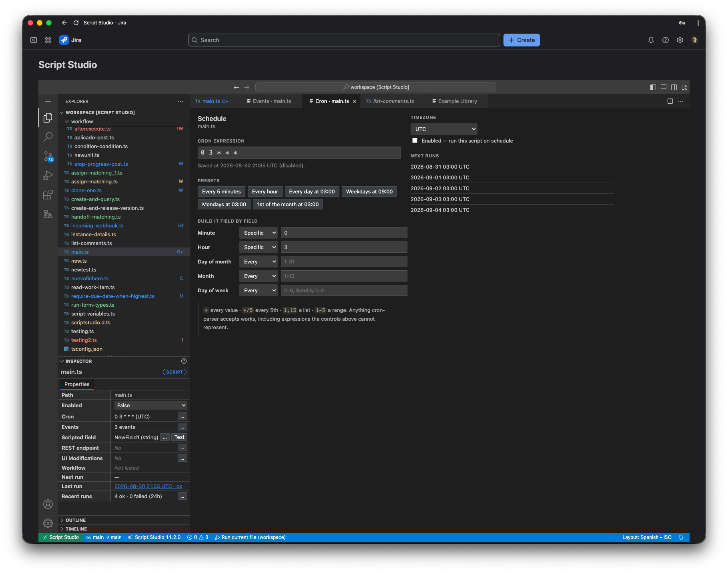728x573 pixels.
Task: Open the Jira help icon
Action: [x=666, y=40]
